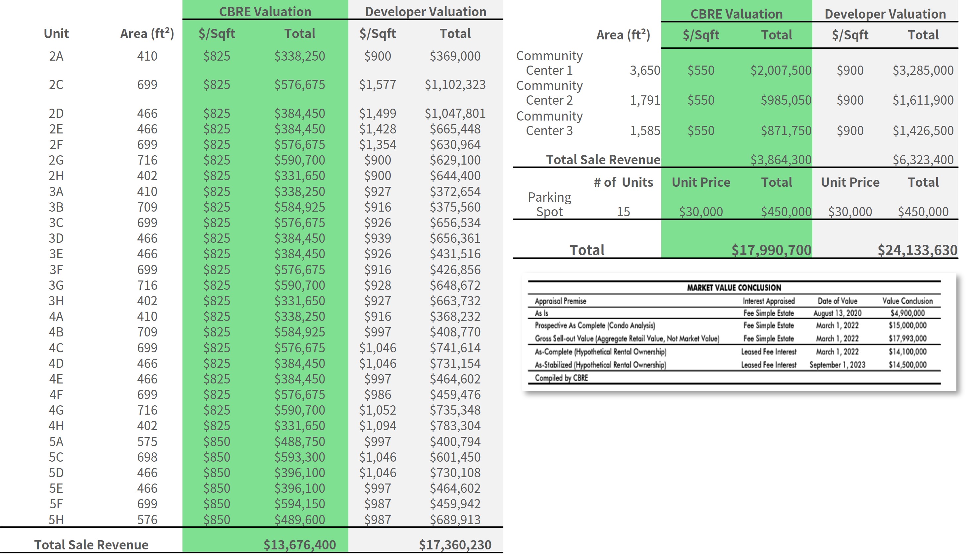Click the $17,360,230 developer total sale revenue
This screenshot has height=560, width=966.
click(455, 545)
